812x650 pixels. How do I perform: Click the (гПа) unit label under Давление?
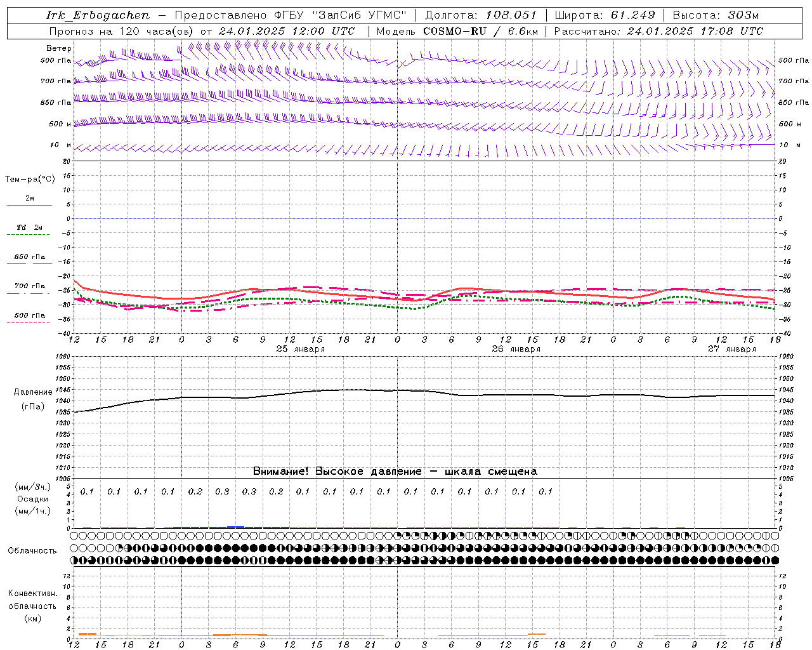click(x=33, y=406)
